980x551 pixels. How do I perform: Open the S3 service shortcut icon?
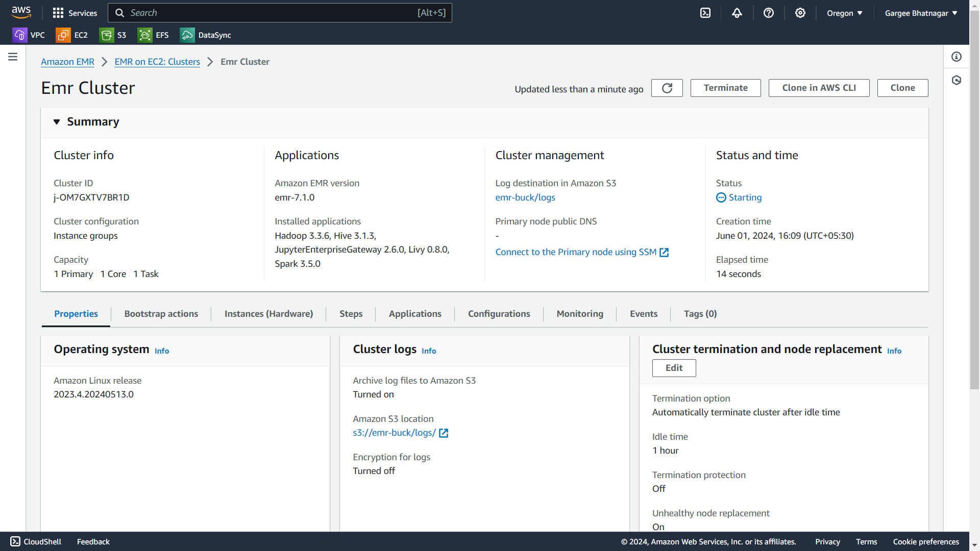click(x=107, y=35)
